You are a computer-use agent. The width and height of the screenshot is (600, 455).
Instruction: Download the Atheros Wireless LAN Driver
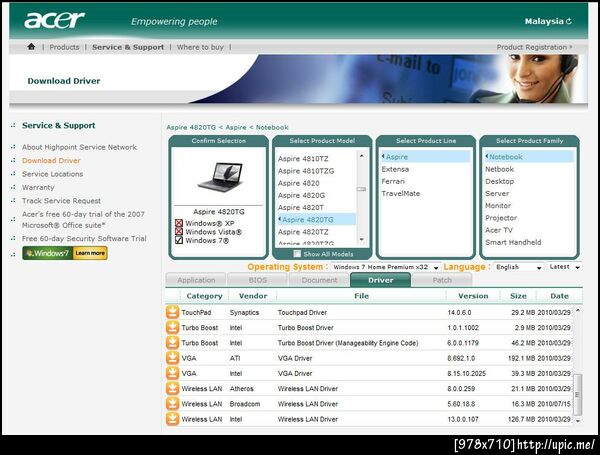tap(173, 388)
